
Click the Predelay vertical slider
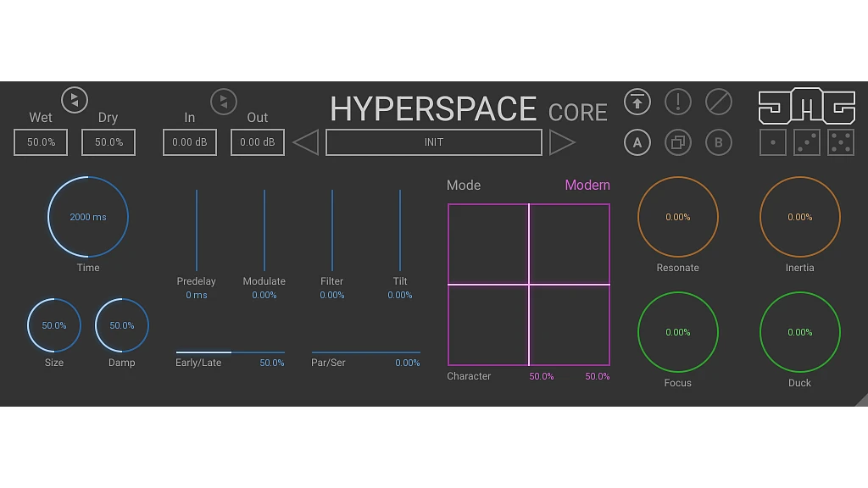(197, 230)
